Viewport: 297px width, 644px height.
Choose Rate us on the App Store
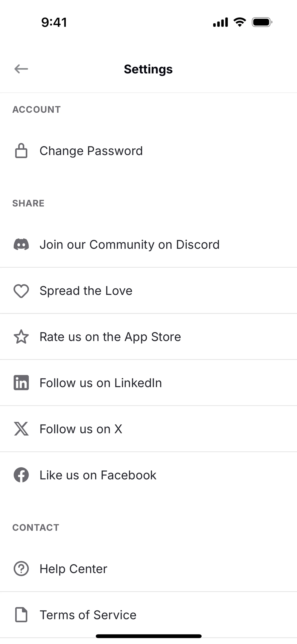click(110, 337)
